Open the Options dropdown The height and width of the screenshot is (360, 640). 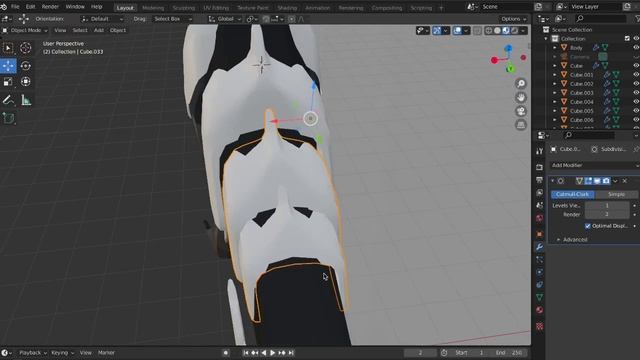coord(513,19)
